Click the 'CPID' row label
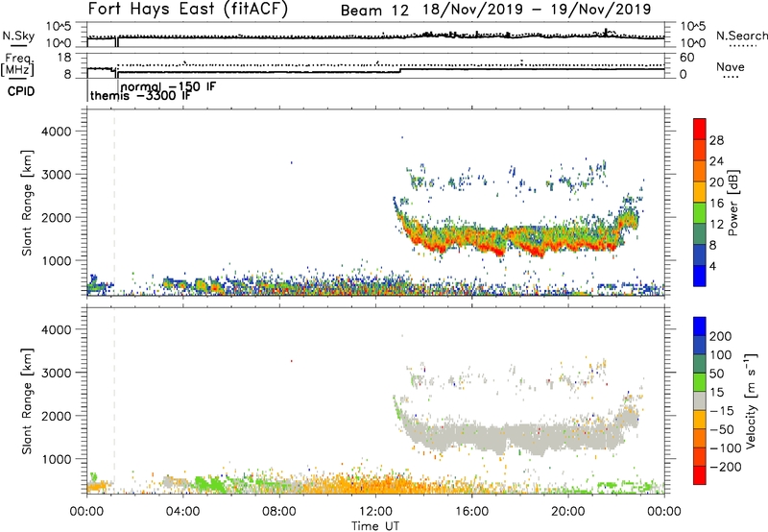The height and width of the screenshot is (532, 768). pos(21,91)
